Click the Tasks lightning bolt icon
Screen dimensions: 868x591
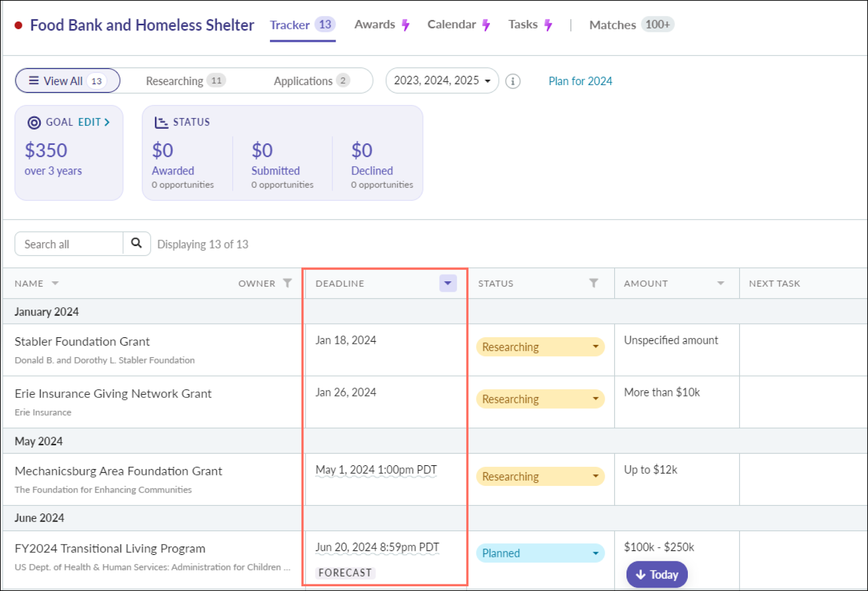pyautogui.click(x=549, y=24)
